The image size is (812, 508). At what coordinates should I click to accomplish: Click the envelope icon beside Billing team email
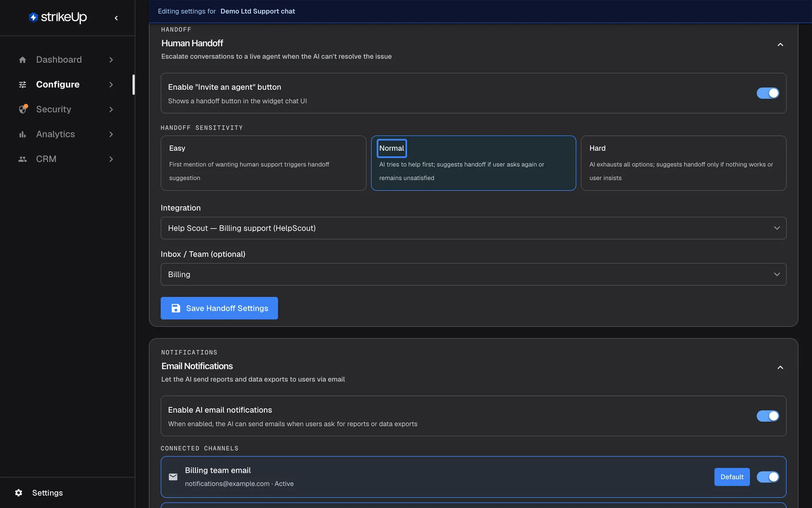(173, 477)
